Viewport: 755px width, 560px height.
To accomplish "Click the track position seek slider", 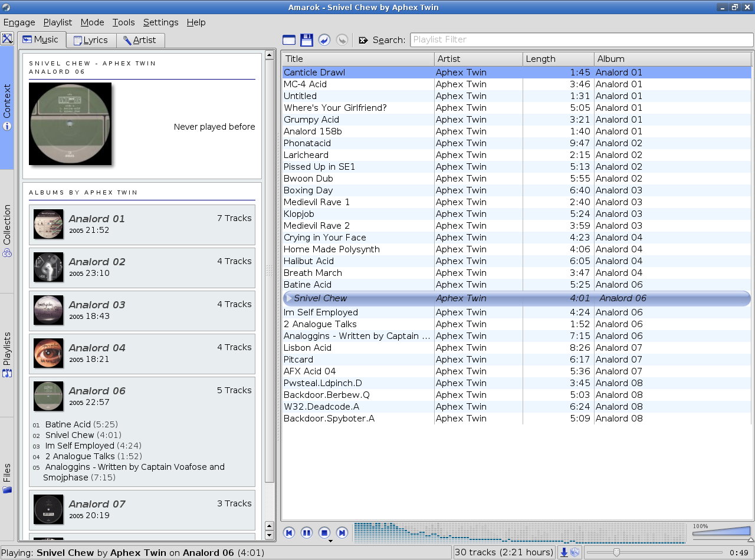I will tap(655, 552).
